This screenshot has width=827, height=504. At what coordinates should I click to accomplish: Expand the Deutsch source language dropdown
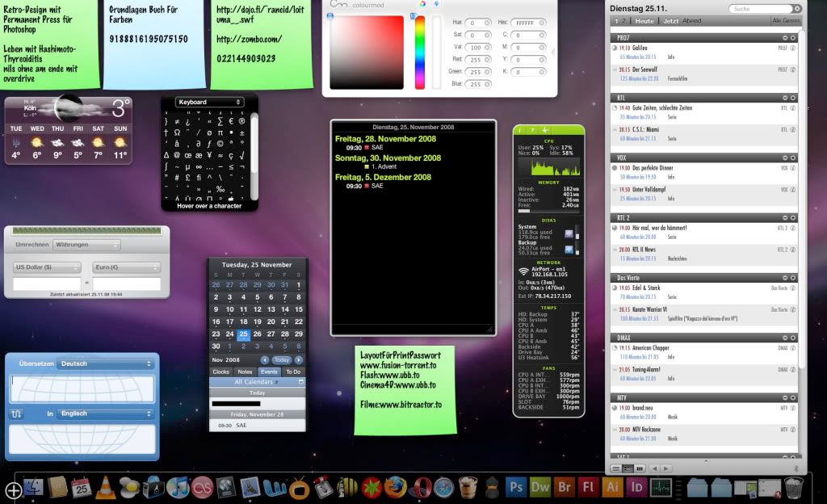105,363
